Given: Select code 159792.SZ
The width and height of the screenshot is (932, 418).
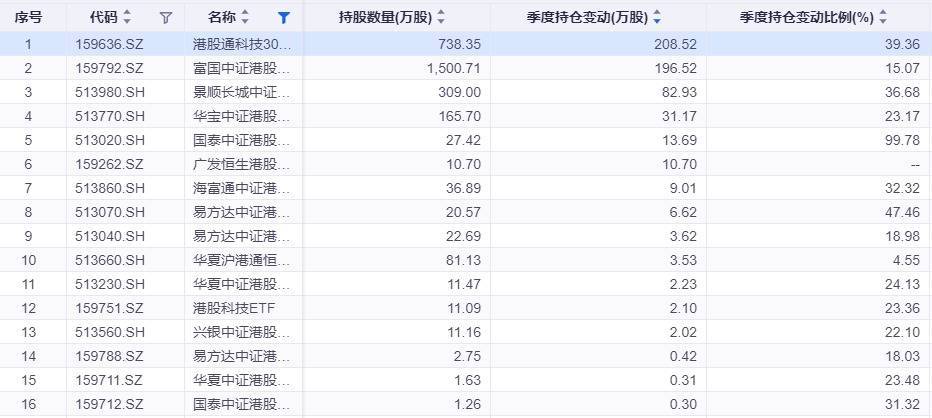Looking at the screenshot, I should 109,68.
